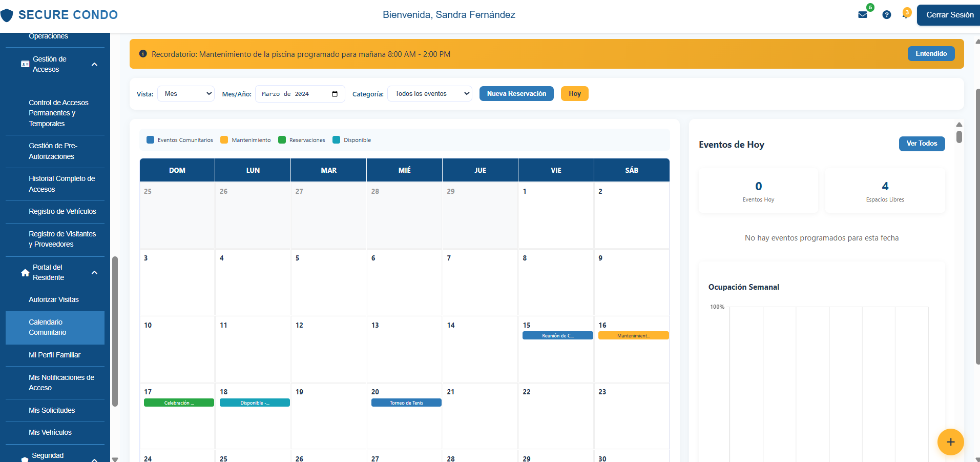The height and width of the screenshot is (462, 980).
Task: Open the Vista dropdown set to Mes
Action: (x=186, y=94)
